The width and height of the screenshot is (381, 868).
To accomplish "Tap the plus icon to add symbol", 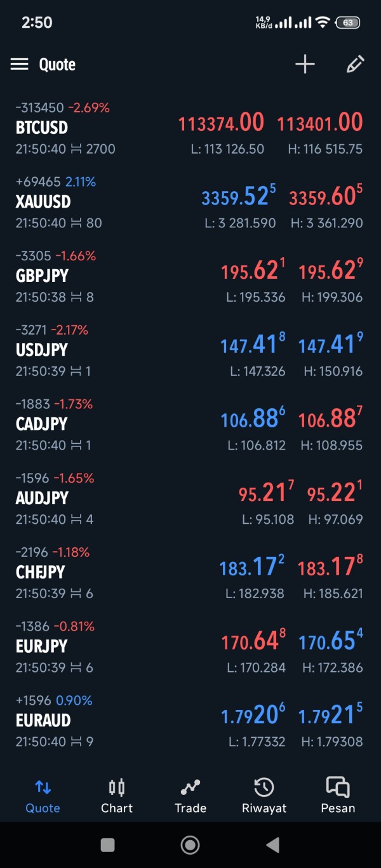I will click(x=305, y=64).
